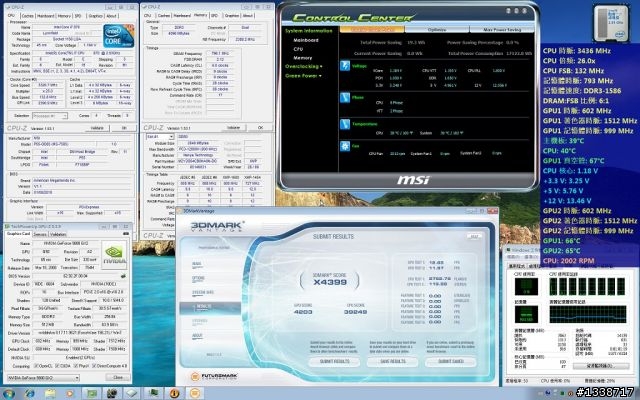This screenshot has width=640, height=400.
Task: Open ABOUT in the 3DMark Vantage sidebar
Action: click(x=197, y=336)
